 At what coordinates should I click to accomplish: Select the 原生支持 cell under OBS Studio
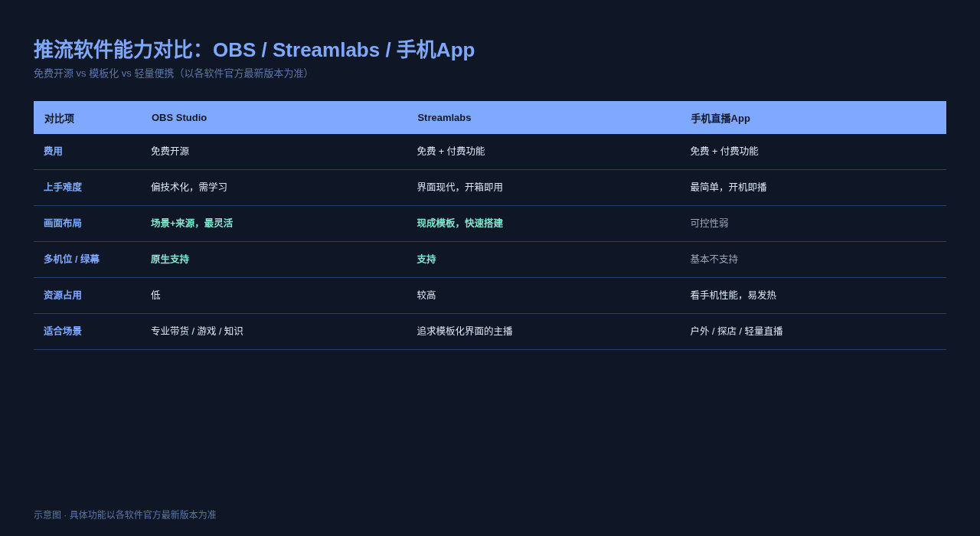(x=170, y=260)
